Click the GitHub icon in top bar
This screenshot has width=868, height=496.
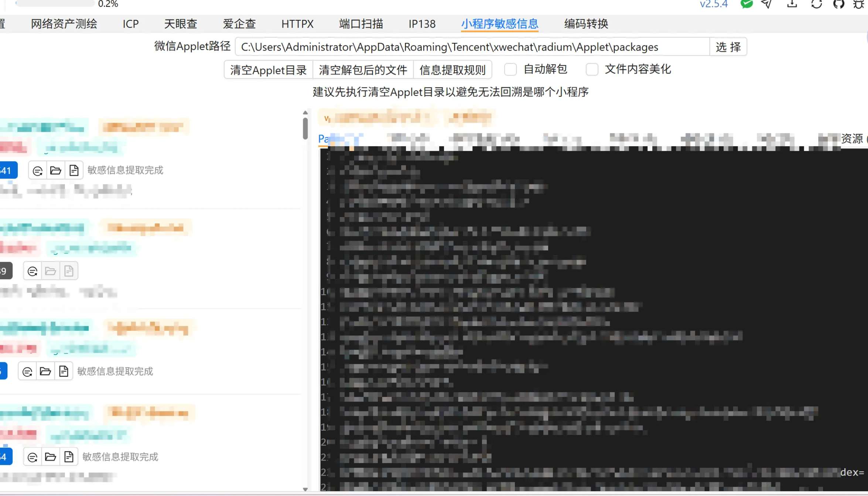click(x=838, y=4)
